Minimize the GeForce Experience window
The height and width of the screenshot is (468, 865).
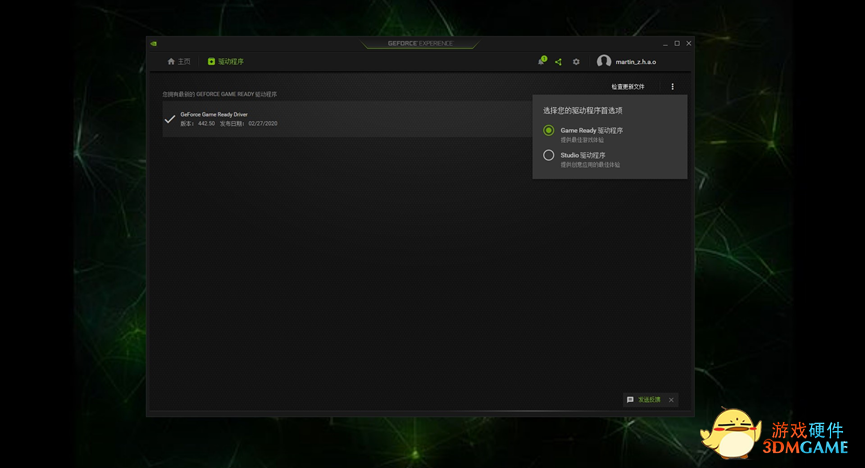click(665, 44)
